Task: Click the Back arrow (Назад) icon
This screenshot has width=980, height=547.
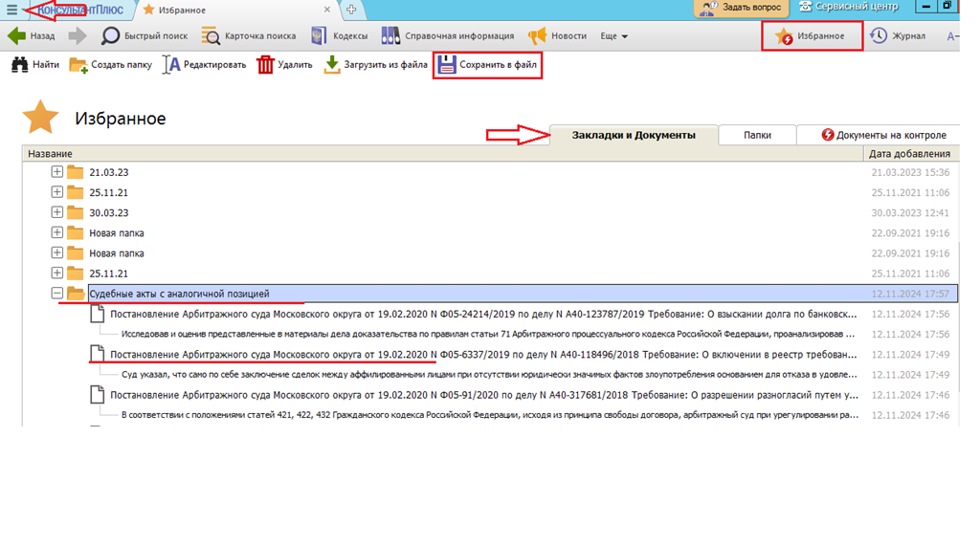Action: [x=16, y=36]
